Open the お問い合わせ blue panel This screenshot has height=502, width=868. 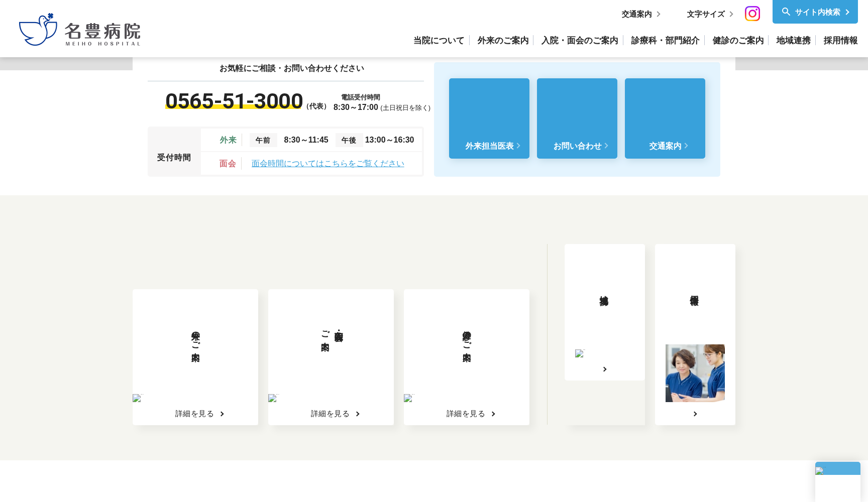[x=577, y=118]
